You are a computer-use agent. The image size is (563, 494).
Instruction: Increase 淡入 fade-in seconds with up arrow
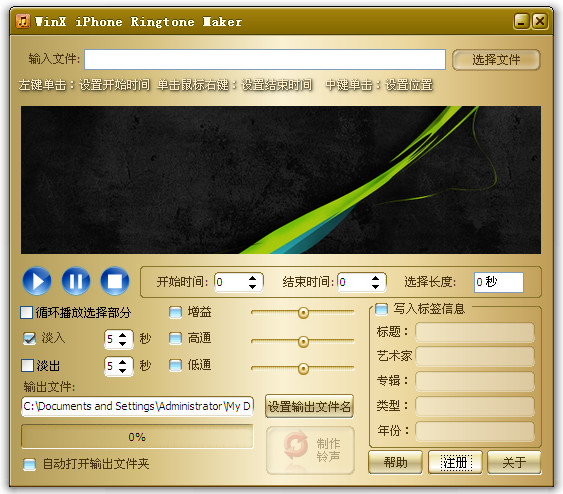pos(122,335)
